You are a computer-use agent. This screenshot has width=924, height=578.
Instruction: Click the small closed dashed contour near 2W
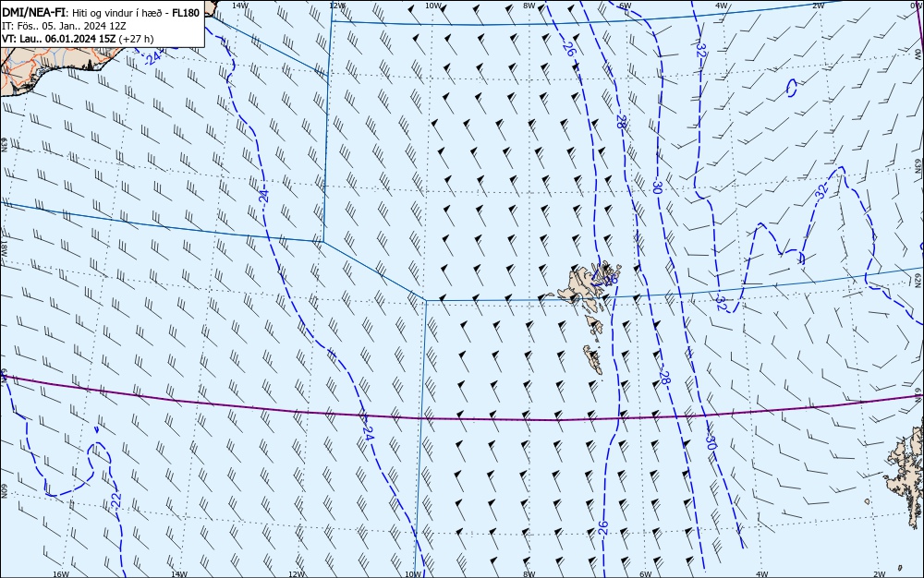click(792, 89)
